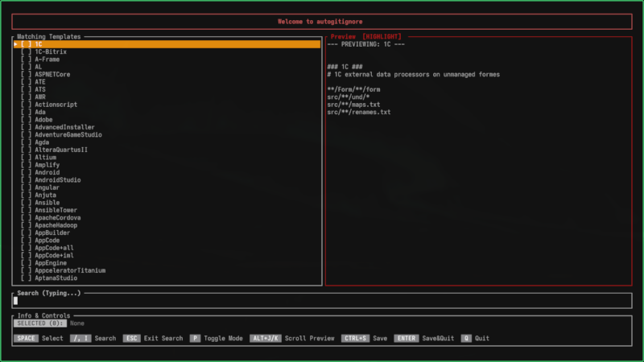Viewport: 644px width, 362px height.
Task: Select the AppCode+iml row
Action: [x=167, y=256]
